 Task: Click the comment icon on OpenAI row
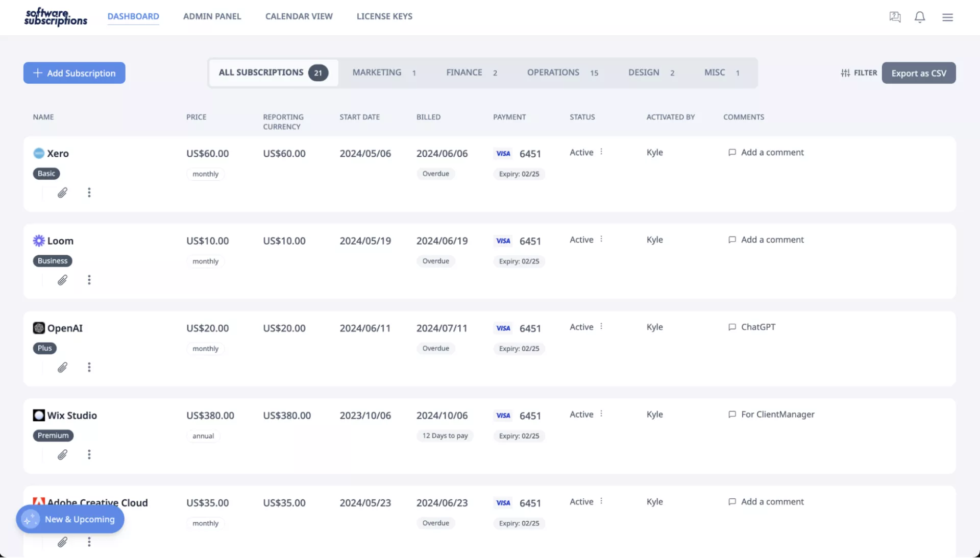[x=732, y=327]
